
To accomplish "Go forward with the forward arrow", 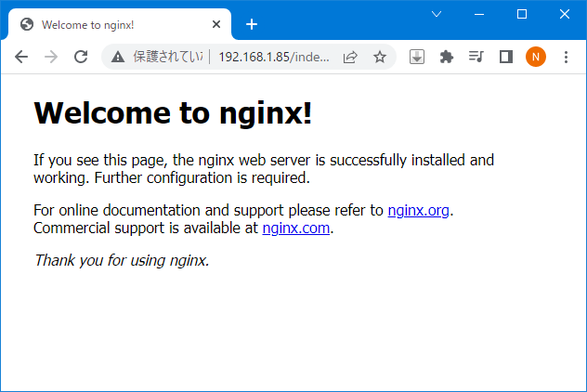I will (x=51, y=57).
